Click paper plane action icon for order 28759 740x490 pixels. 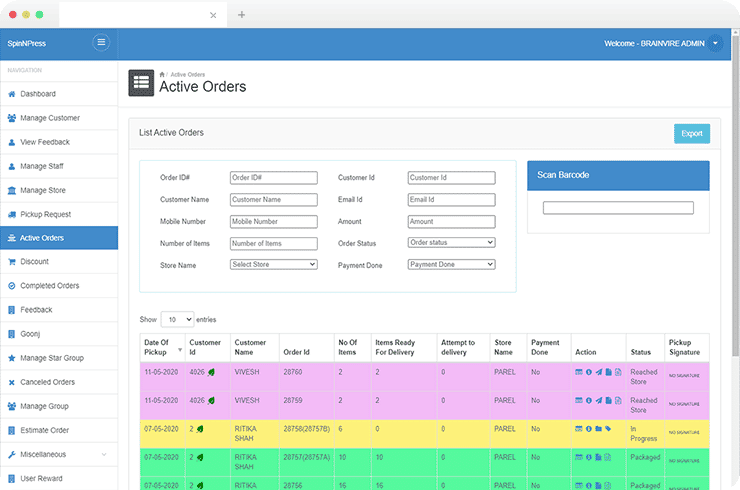pos(598,400)
